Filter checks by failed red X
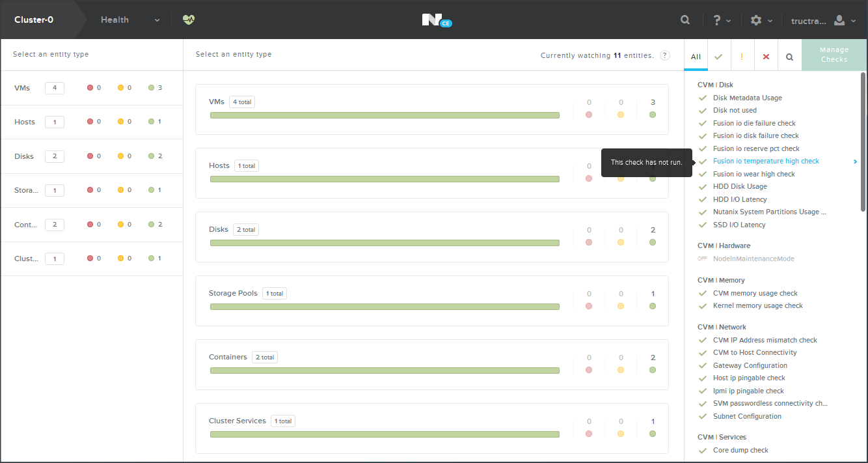Screen dimensions: 868x463 (766, 57)
